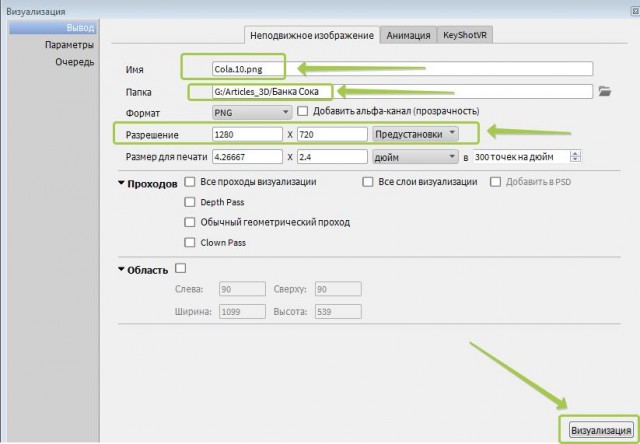Viewport: 640px width, 444px height.
Task: Open the Предустановки presets dropdown
Action: coord(415,133)
